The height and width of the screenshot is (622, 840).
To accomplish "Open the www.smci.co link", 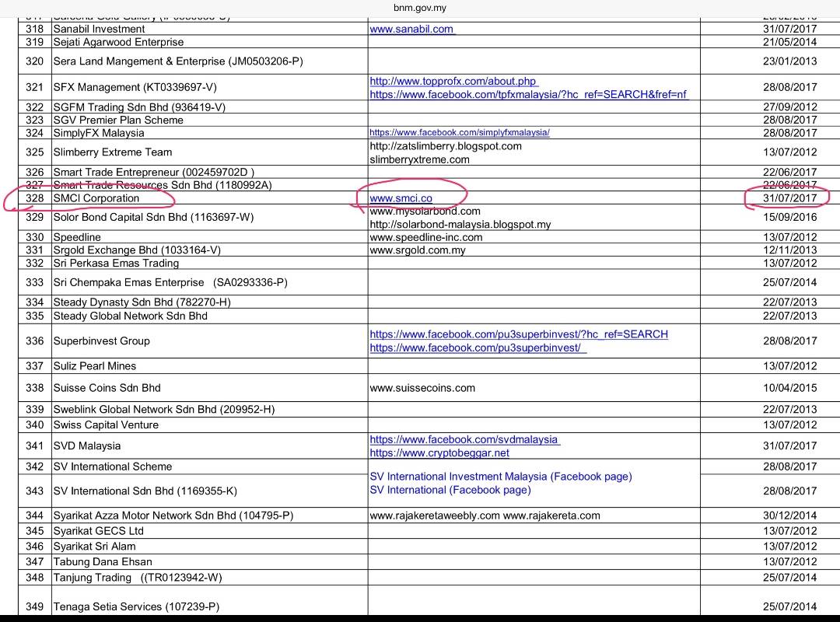I will (x=401, y=198).
